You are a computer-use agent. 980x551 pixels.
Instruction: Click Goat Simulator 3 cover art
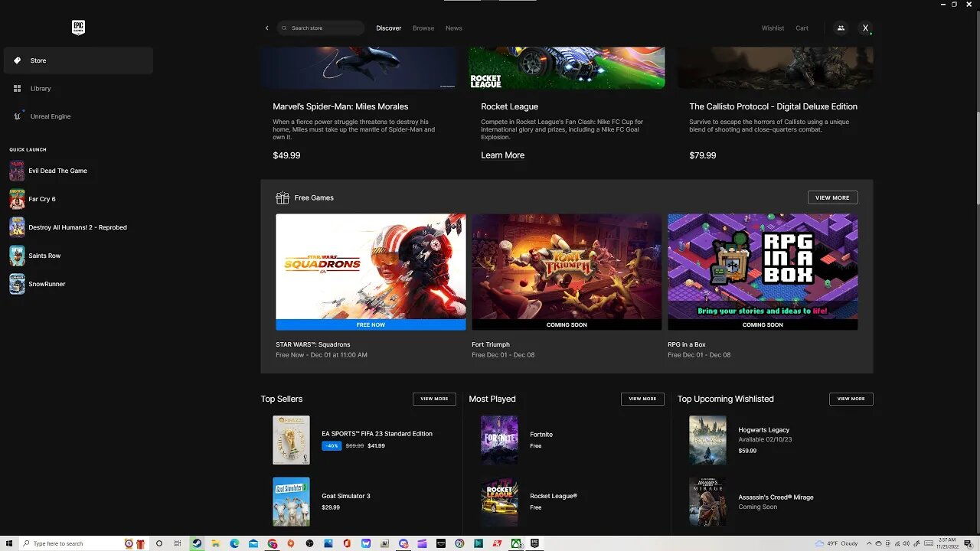(x=291, y=501)
